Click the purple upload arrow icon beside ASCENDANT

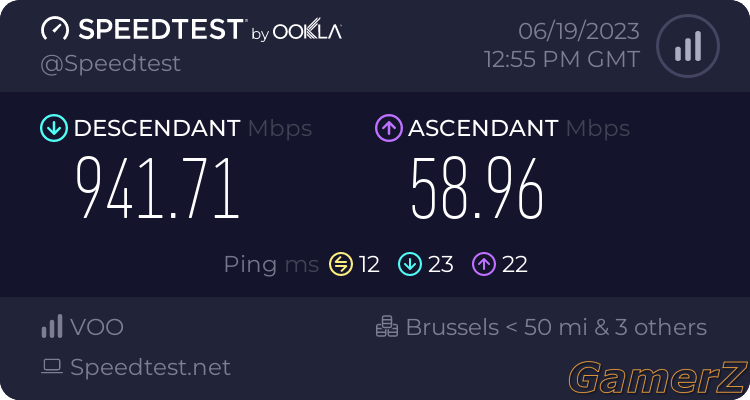389,128
